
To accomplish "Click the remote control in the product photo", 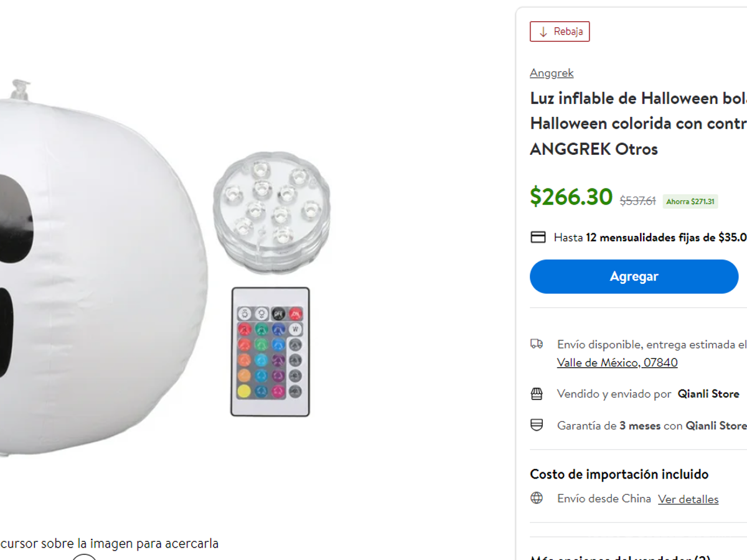I will click(x=271, y=352).
